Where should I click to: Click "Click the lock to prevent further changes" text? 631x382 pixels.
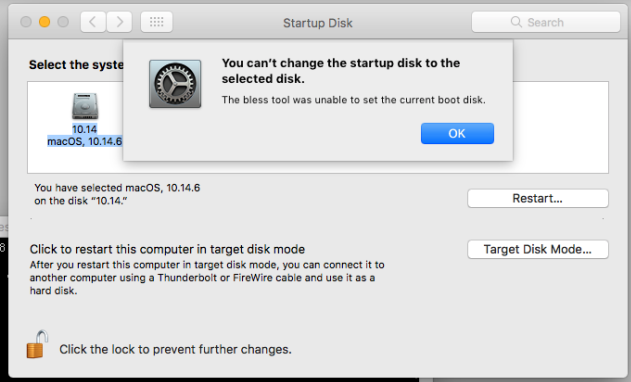tap(175, 349)
